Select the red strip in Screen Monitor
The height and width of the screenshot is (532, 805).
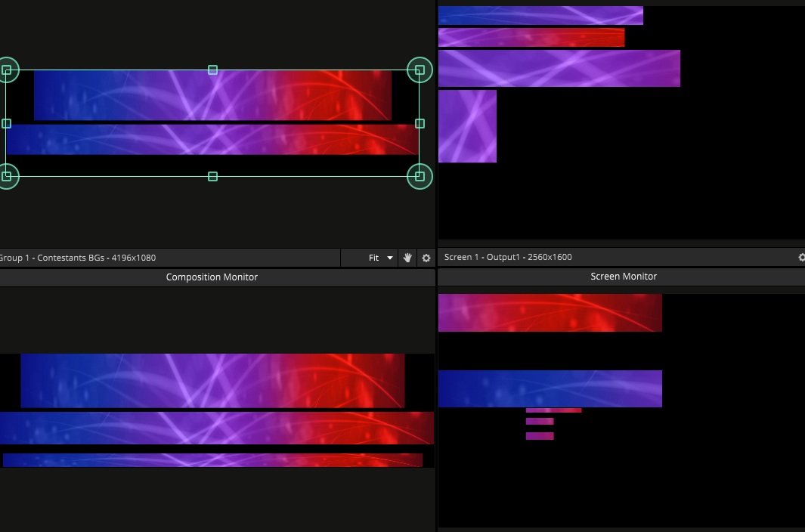pyautogui.click(x=550, y=313)
